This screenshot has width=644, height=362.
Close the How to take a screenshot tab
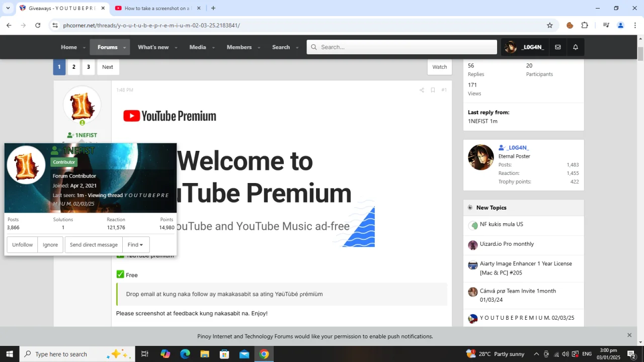pos(198,8)
